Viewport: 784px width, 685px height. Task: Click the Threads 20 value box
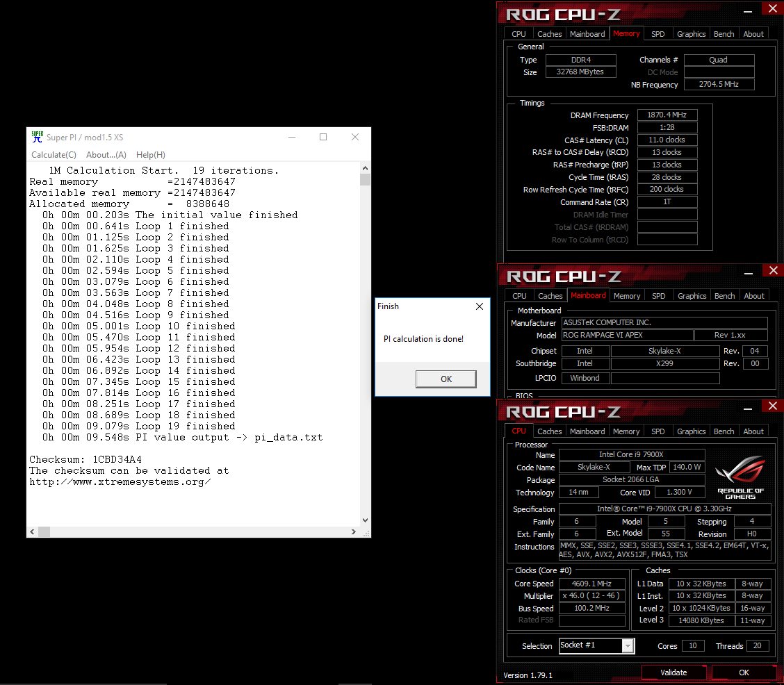pos(758,646)
